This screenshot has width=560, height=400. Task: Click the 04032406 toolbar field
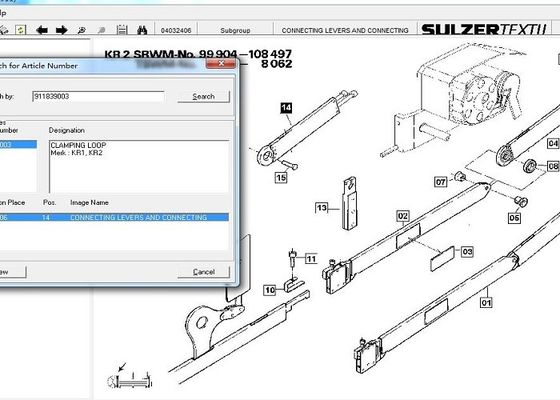(176, 30)
